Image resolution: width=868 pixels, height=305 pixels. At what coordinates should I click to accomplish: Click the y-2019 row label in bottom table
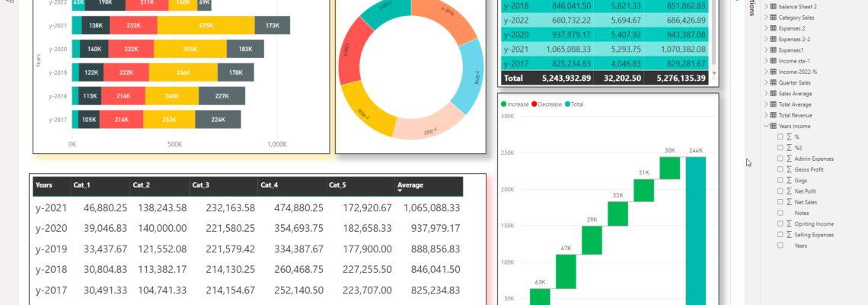point(52,249)
